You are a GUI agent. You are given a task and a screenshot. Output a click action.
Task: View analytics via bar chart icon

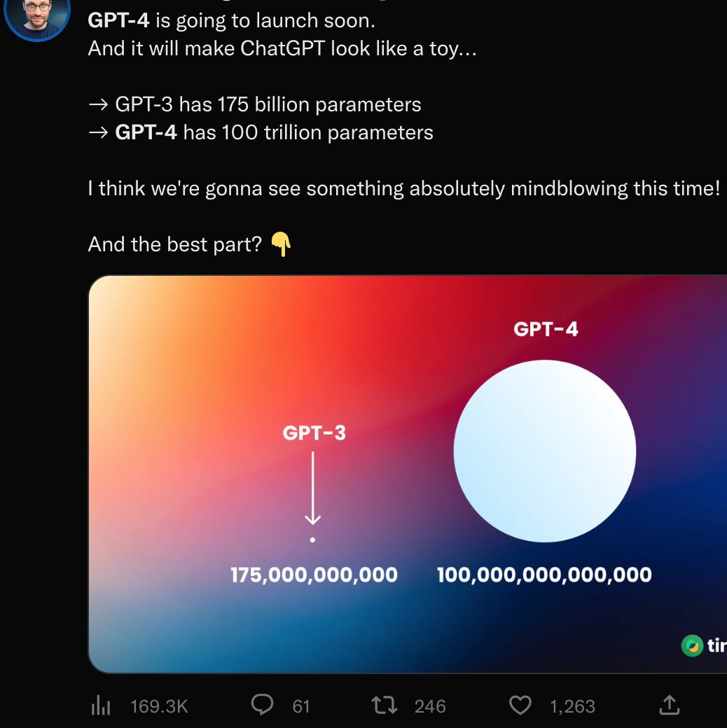point(101,706)
